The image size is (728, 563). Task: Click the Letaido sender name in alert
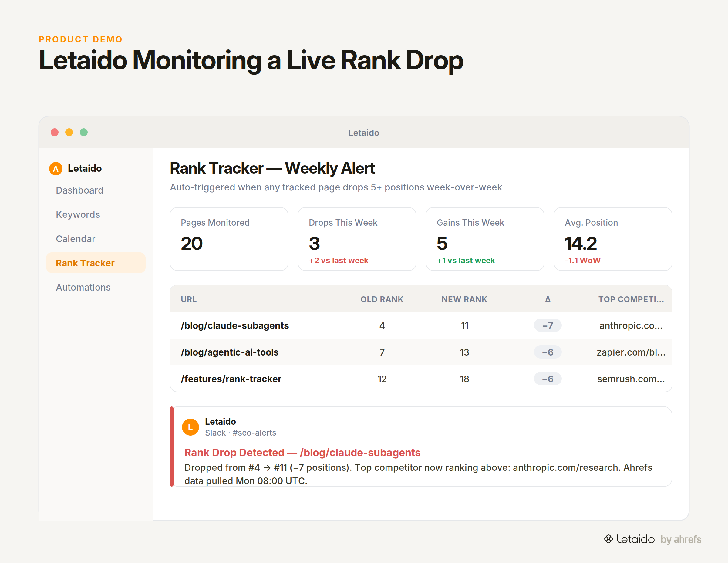220,422
